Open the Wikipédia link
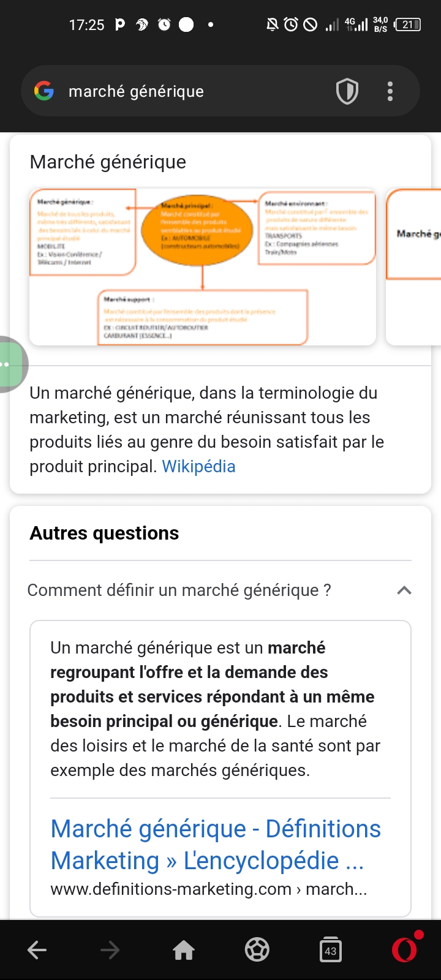 coord(198,467)
